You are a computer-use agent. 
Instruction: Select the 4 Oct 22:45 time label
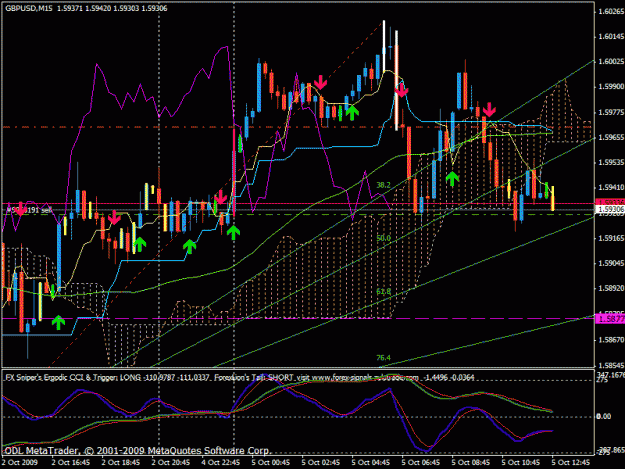click(221, 462)
